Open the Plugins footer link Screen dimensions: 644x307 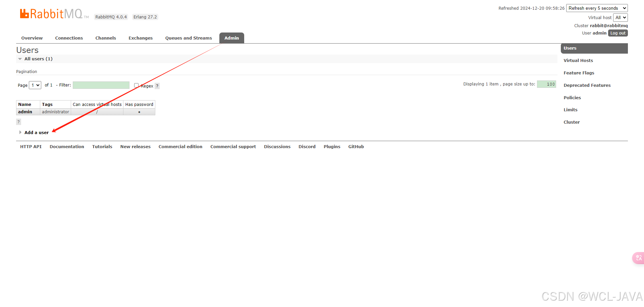pyautogui.click(x=332, y=146)
